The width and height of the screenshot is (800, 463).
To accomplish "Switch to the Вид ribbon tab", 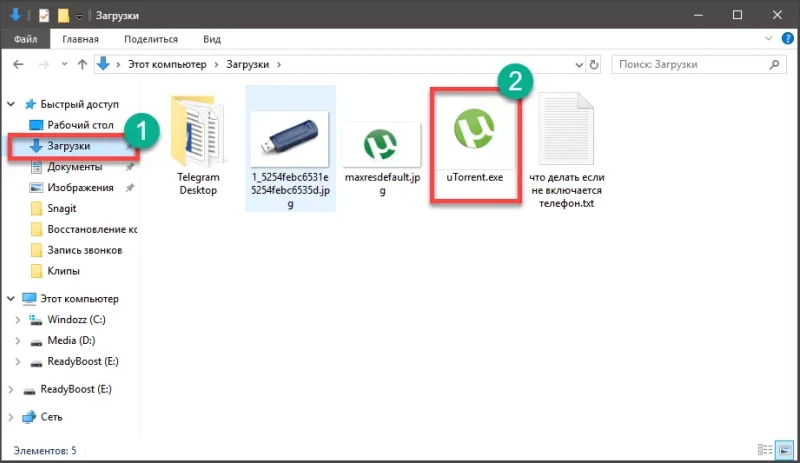I will pos(212,39).
